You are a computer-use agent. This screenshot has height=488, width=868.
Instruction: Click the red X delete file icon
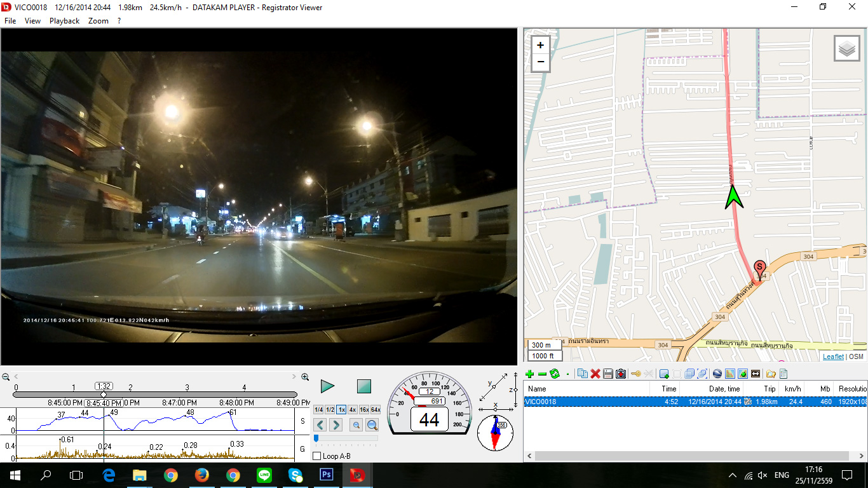595,374
